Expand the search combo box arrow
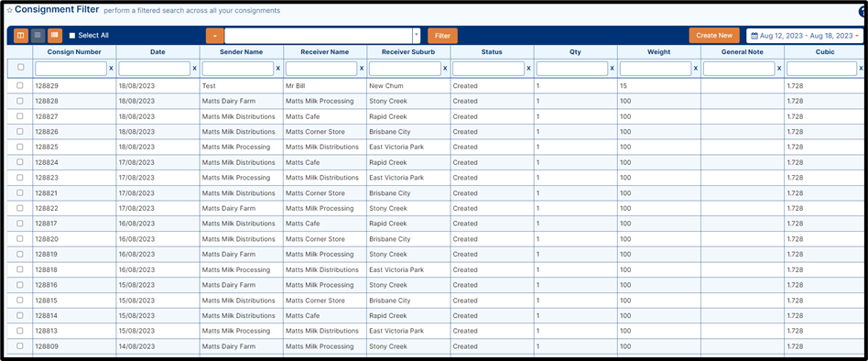The image size is (868, 361). 417,36
